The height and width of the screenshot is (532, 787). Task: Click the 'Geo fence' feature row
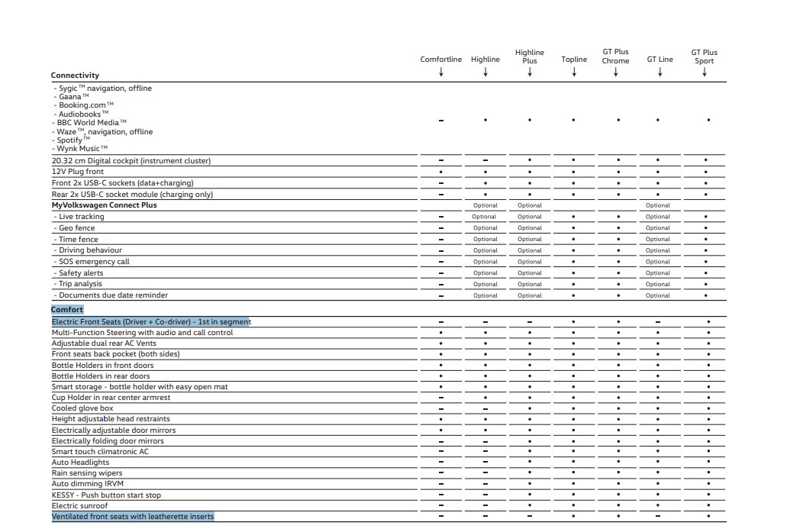tap(74, 228)
